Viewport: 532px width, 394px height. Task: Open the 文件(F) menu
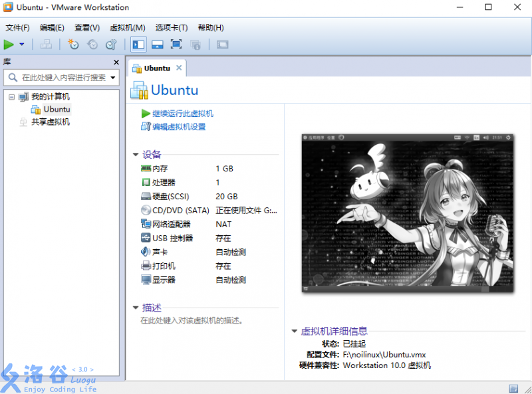coord(17,28)
